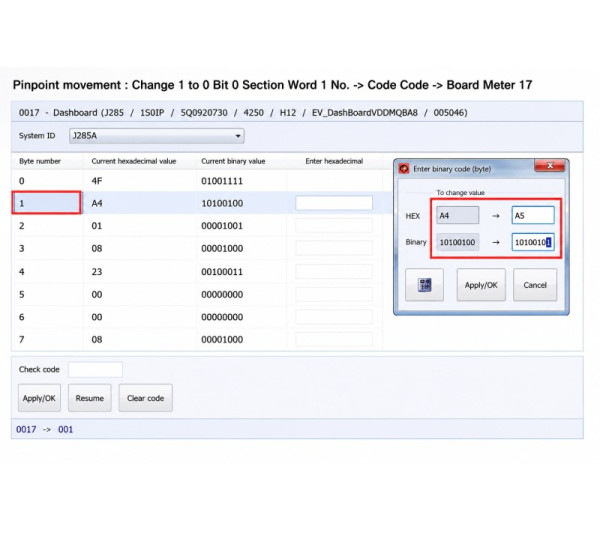Select byte number 0 row
The image size is (600, 533).
coord(198,181)
